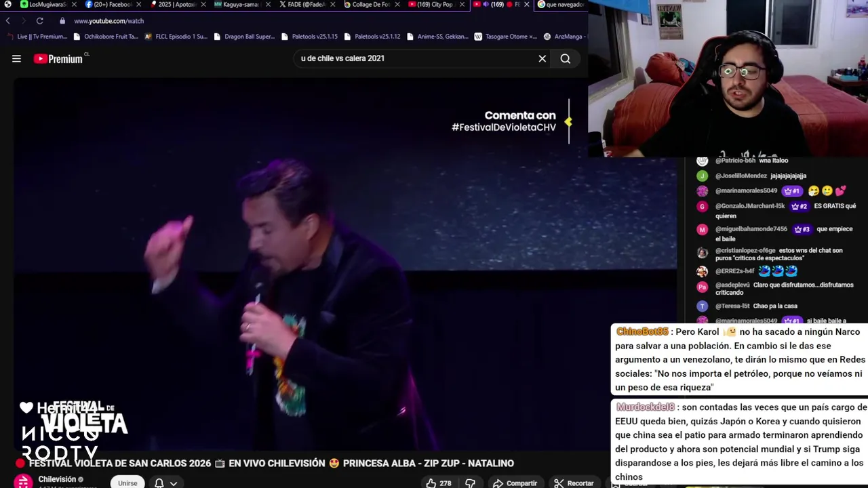Click the #1 crown badge on marinamorales5049

pos(791,191)
